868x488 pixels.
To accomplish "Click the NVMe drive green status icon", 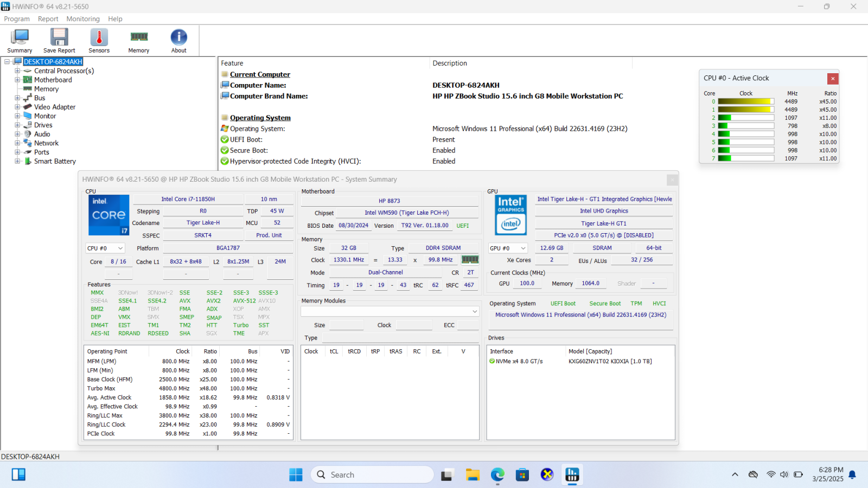I will [492, 361].
